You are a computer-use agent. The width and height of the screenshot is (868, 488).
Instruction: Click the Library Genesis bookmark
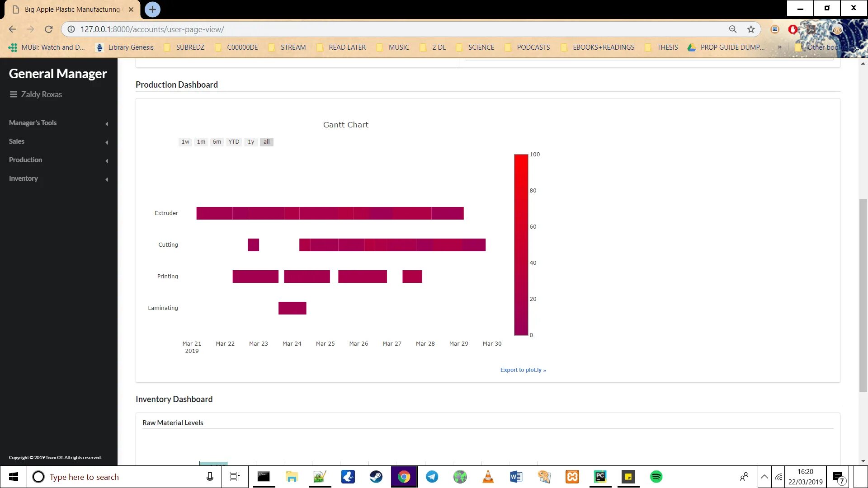click(125, 47)
